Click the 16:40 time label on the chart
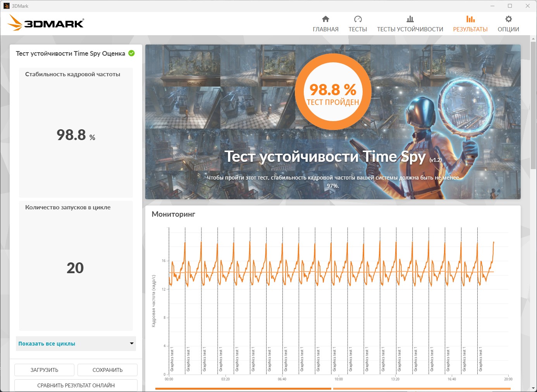Screen dimensions: 537x392 click(x=452, y=379)
